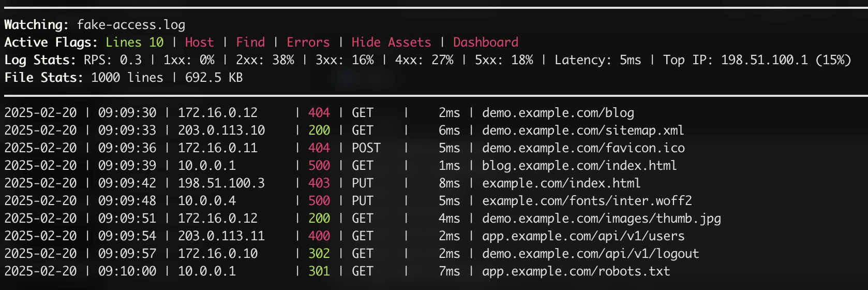The width and height of the screenshot is (868, 290).
Task: Toggle the Host flag
Action: tap(199, 42)
